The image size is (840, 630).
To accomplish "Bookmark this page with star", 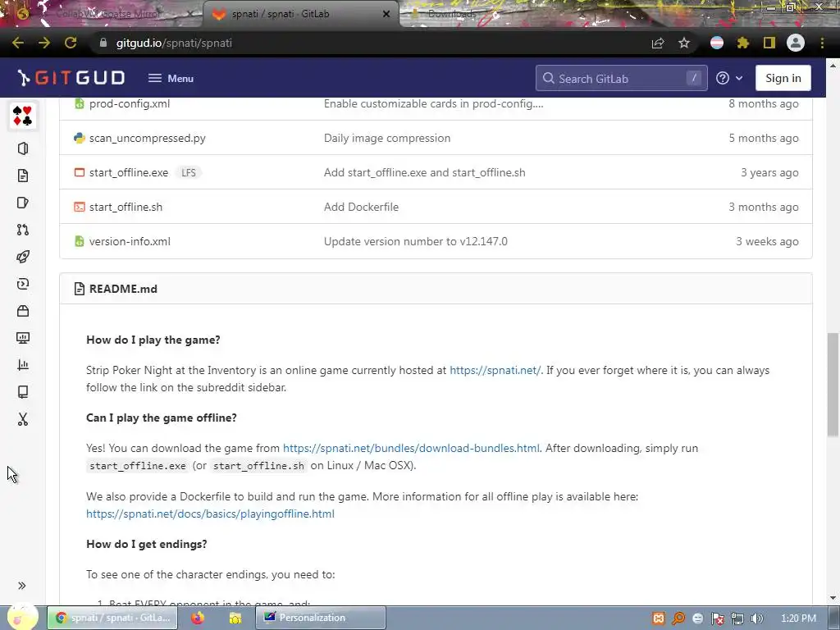I will (684, 43).
